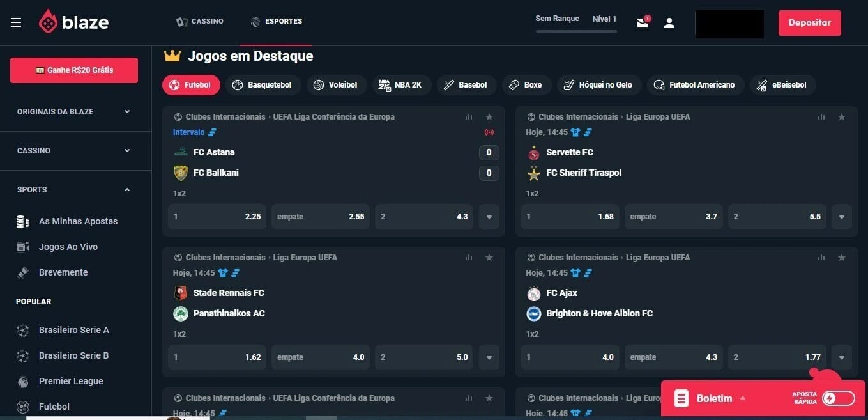
Task: Expand the Boletim bet slip
Action: [x=714, y=398]
